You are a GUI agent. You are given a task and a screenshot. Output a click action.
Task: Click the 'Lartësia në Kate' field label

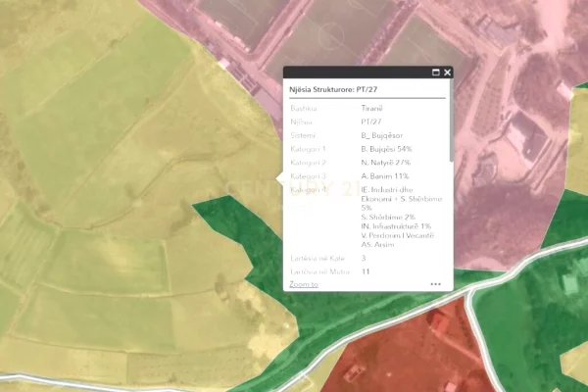pos(315,258)
